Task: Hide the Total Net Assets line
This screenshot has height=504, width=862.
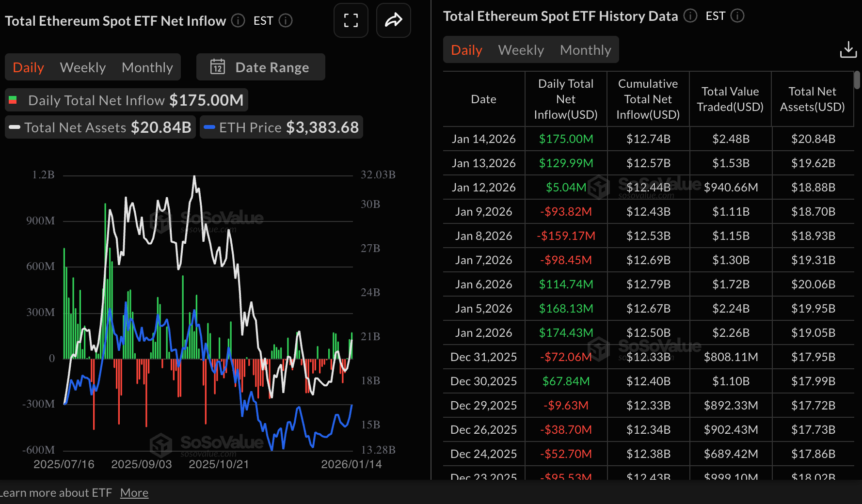Action: [100, 127]
